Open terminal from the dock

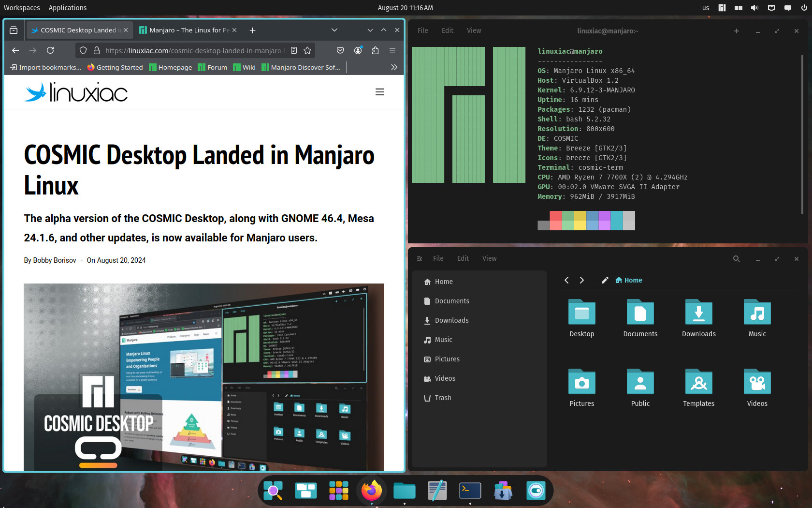(470, 491)
